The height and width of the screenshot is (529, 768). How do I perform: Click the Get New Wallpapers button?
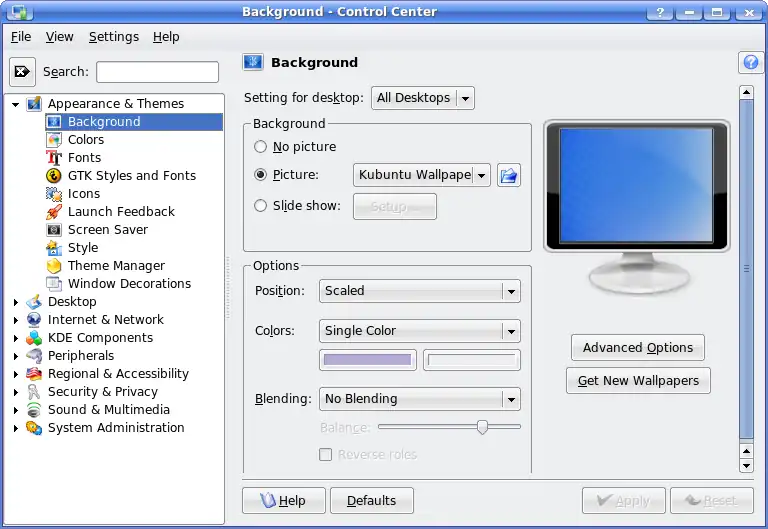[638, 381]
